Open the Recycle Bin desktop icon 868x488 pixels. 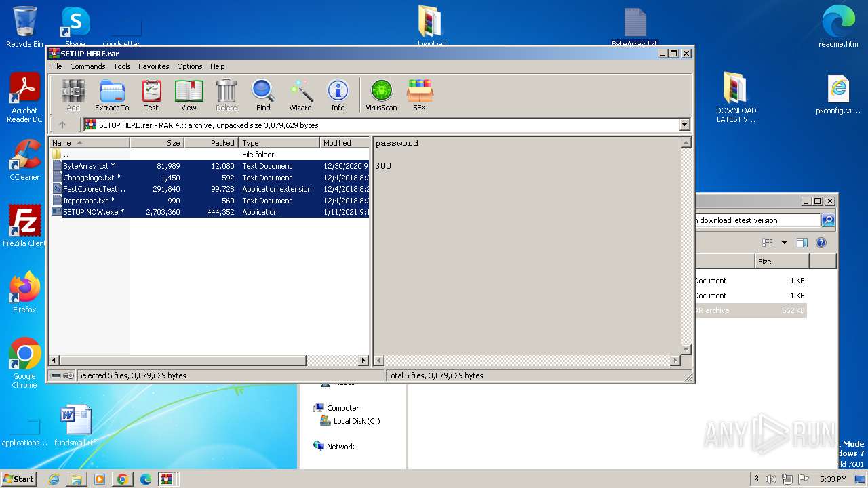click(24, 27)
